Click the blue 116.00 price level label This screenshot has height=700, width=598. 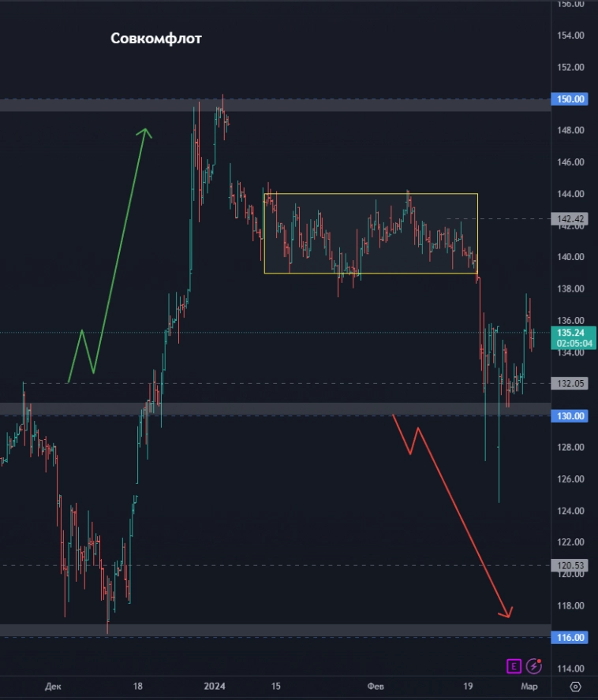coord(570,637)
